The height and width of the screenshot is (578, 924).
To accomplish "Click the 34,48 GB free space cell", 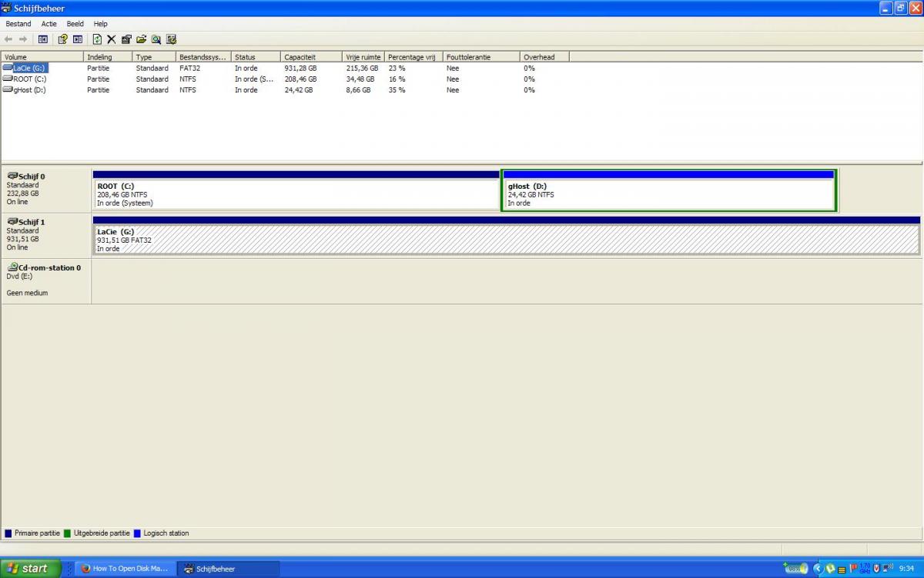I will pos(360,79).
